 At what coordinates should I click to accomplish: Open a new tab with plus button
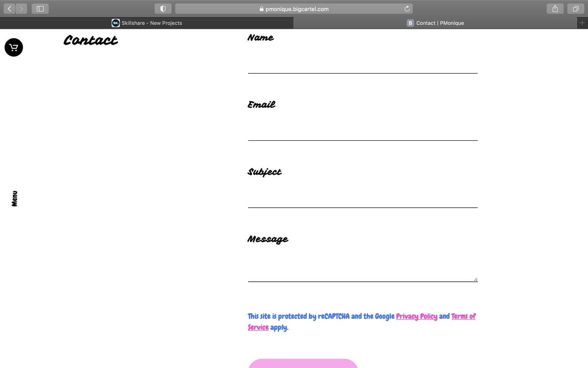coord(582,23)
